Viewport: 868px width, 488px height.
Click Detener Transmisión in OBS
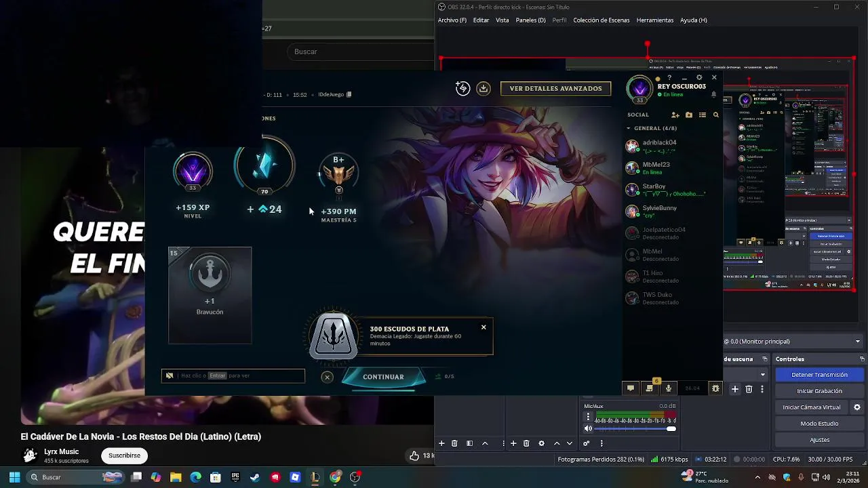pos(819,375)
